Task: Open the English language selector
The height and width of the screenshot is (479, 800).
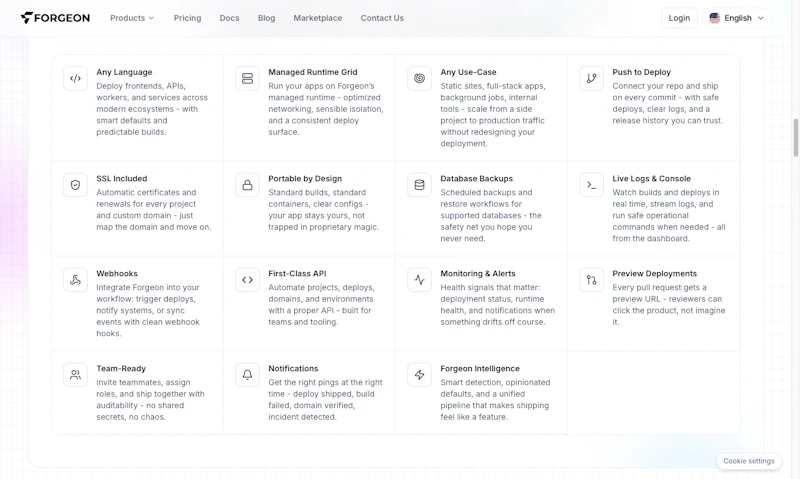Action: pyautogui.click(x=737, y=18)
